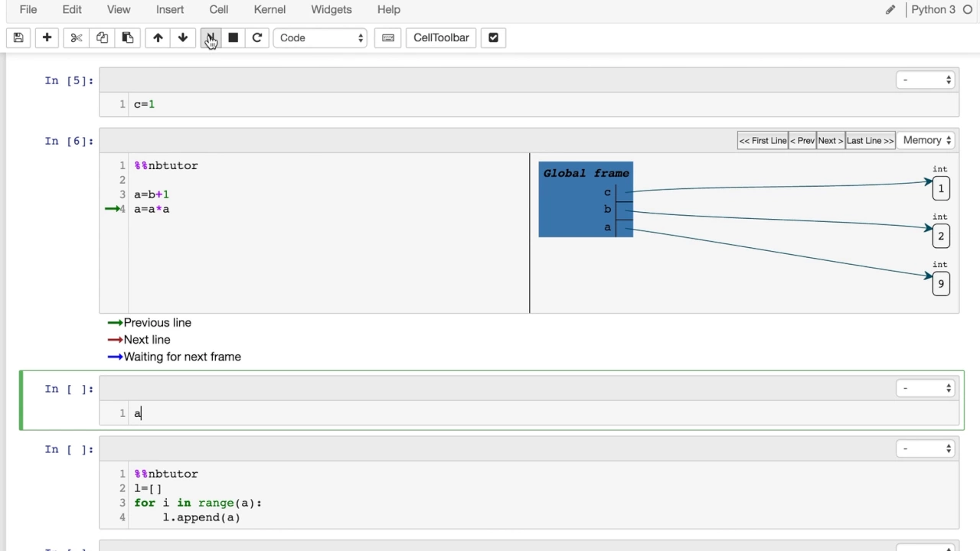Screen dimensions: 980x551
Task: Click the 'Next line' legend entry
Action: [139, 340]
